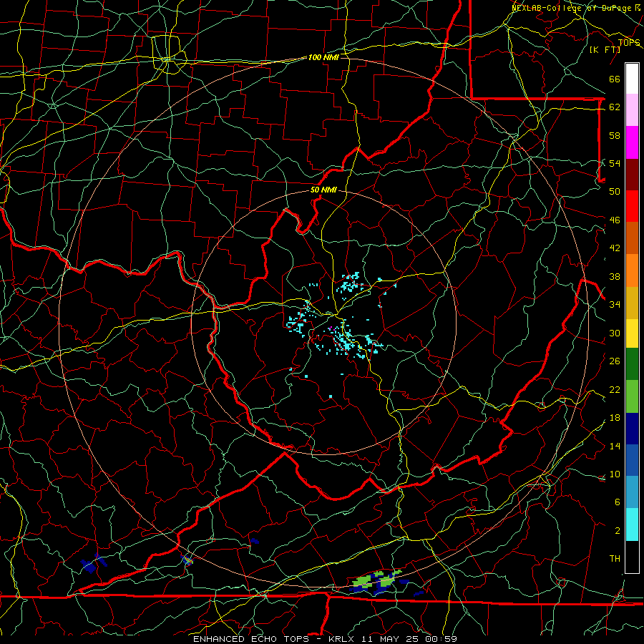Pick the dark orange legend swatch
The image size is (644, 644).
[632, 238]
